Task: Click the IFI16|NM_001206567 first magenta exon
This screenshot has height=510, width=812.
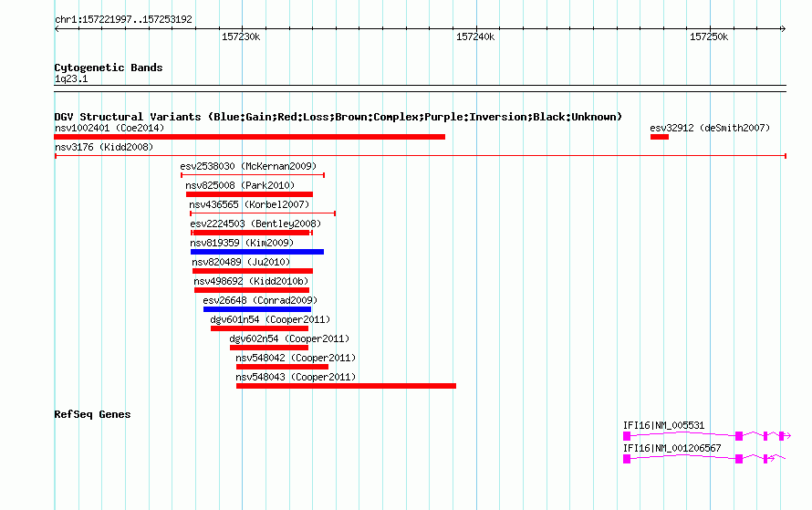Action: [x=627, y=459]
